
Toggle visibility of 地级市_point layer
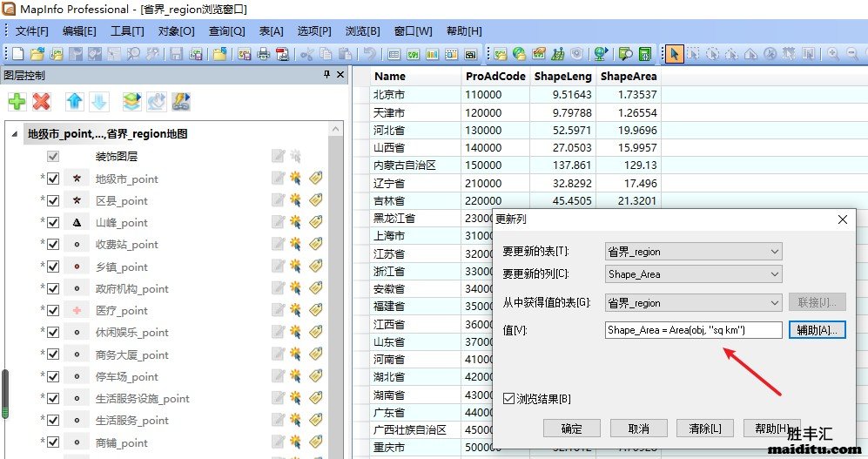click(53, 179)
